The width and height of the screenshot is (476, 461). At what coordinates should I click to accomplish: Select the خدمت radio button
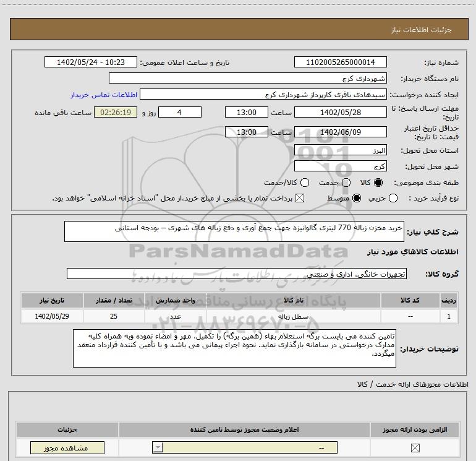coord(346,183)
